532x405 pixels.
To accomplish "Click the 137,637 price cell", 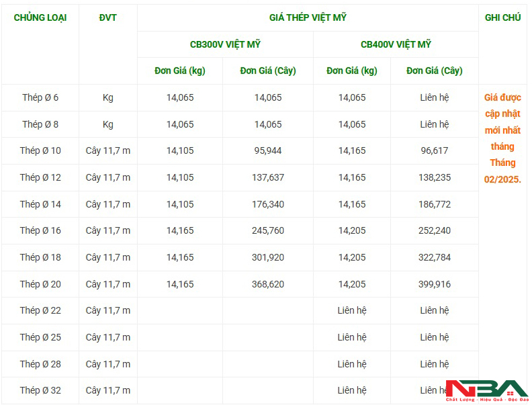I will tap(268, 177).
